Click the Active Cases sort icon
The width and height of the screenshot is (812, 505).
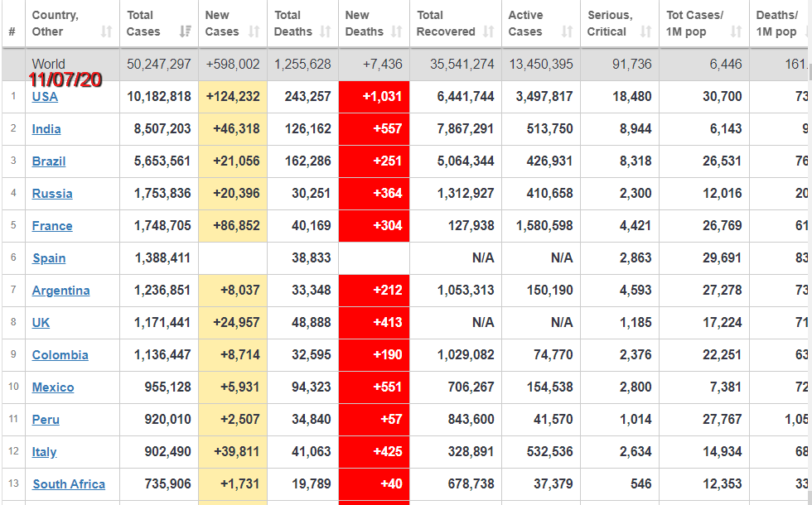point(567,31)
